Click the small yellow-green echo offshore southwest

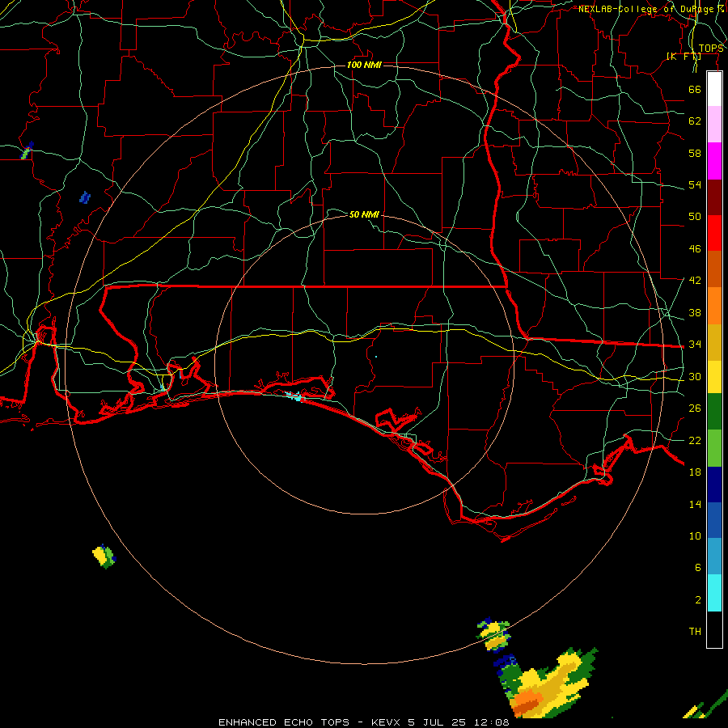coord(104,557)
